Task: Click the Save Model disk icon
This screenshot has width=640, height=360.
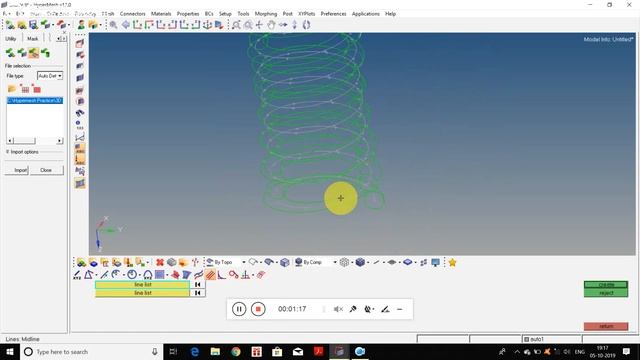Action: 33,25
